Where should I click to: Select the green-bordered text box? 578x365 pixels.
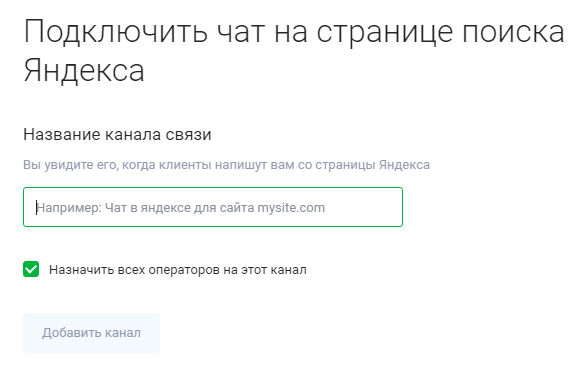click(213, 207)
